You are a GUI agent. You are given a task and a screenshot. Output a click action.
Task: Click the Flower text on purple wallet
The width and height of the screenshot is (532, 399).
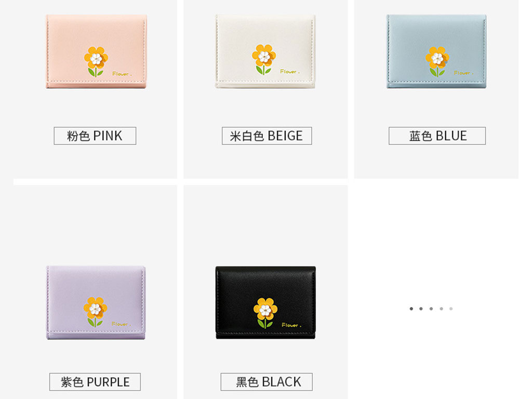pos(121,324)
